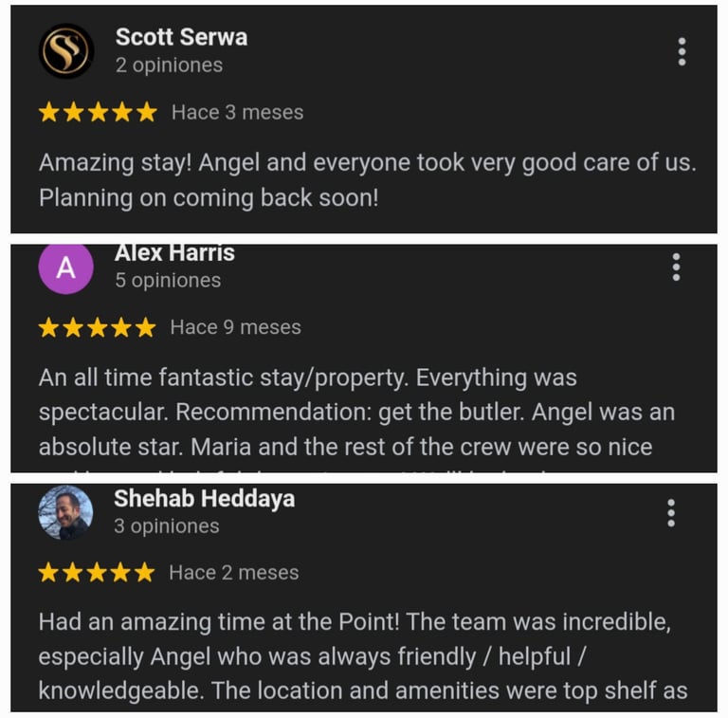Open the Scott Serwa reviewer name
The image size is (728, 718).
click(181, 37)
